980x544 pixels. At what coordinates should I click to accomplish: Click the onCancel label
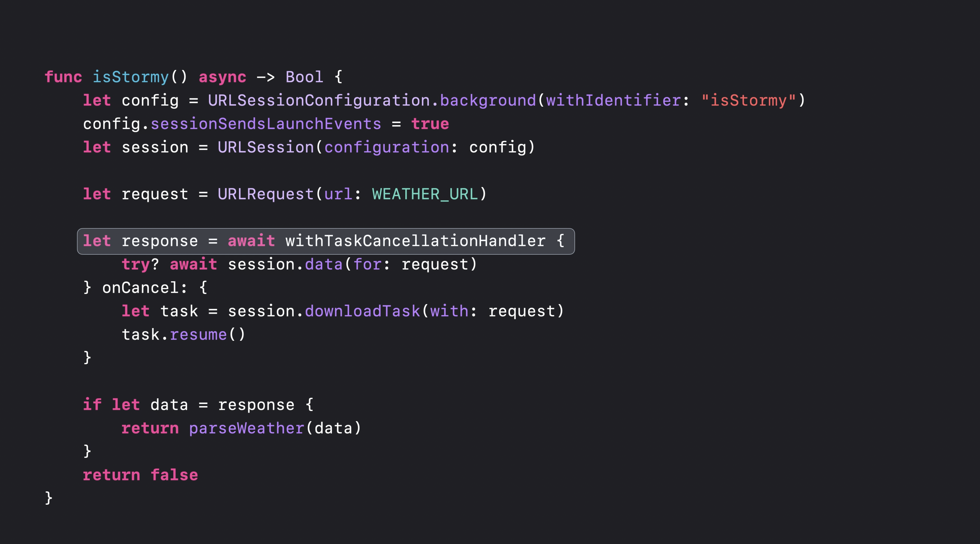pyautogui.click(x=140, y=288)
